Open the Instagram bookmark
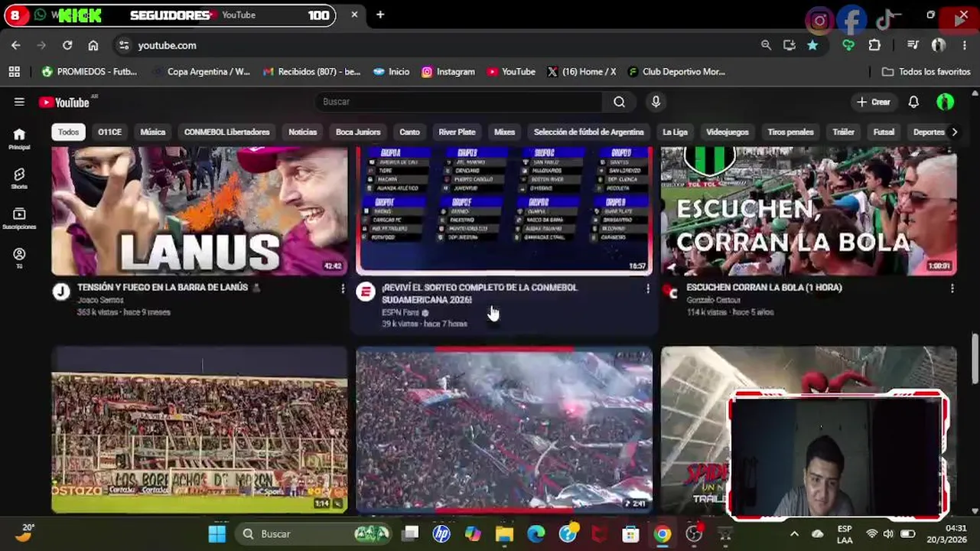 448,71
